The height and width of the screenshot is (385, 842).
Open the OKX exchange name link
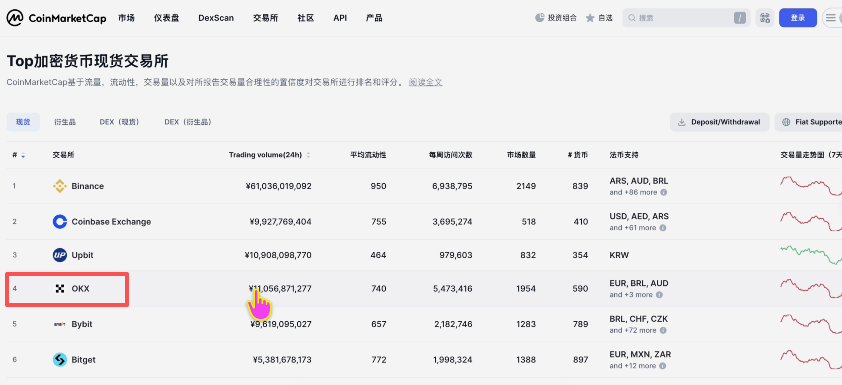tap(81, 289)
